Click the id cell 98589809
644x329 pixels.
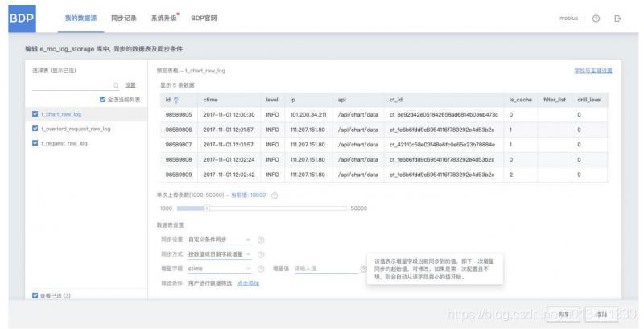[x=179, y=175]
